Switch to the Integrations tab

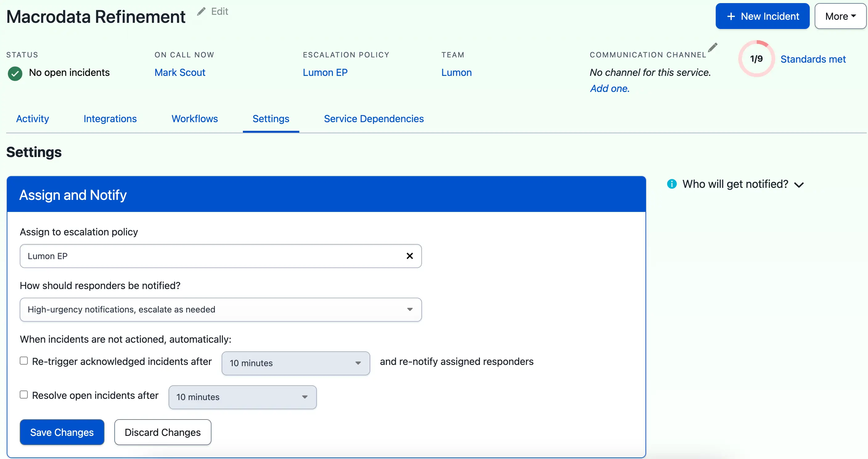coord(110,119)
